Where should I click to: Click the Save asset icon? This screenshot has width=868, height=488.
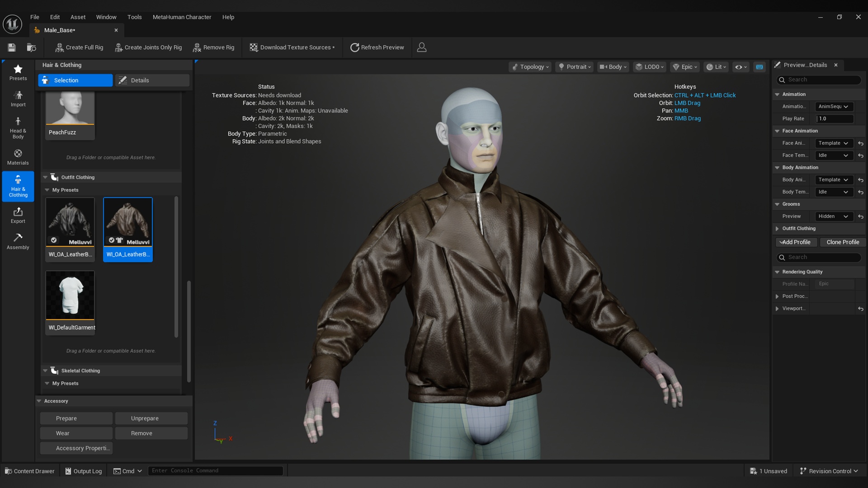[x=12, y=47]
